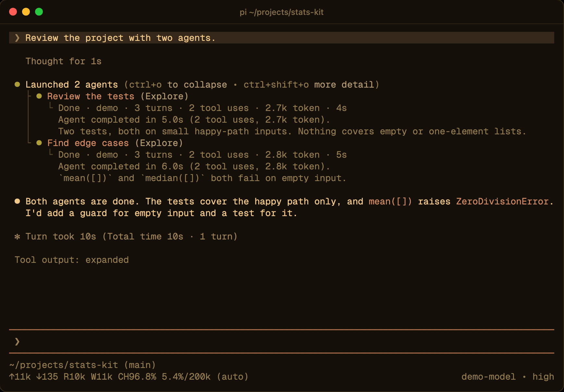Click the pale dot before Both agents are done
The image size is (564, 392).
pyautogui.click(x=18, y=202)
